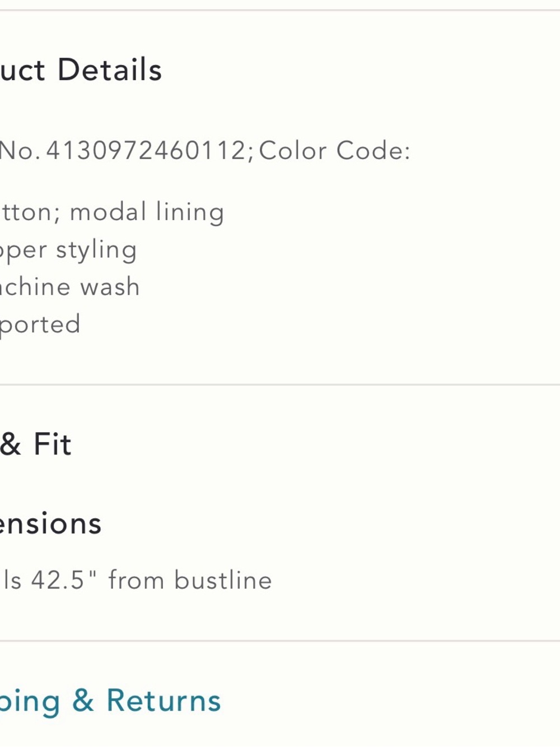560x747 pixels.
Task: Select the style number 4130972460112
Action: coord(146,151)
